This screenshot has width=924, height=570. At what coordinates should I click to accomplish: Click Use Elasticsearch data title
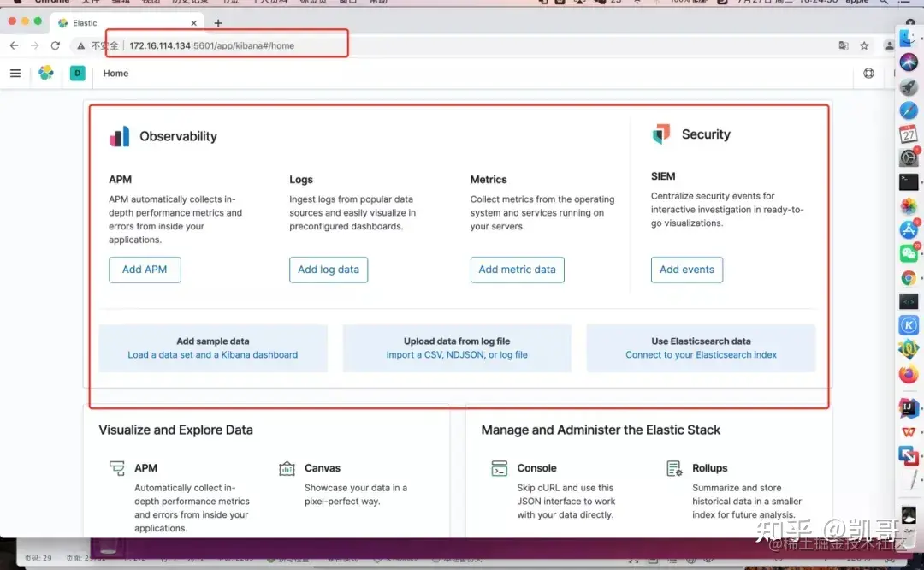pyautogui.click(x=701, y=341)
